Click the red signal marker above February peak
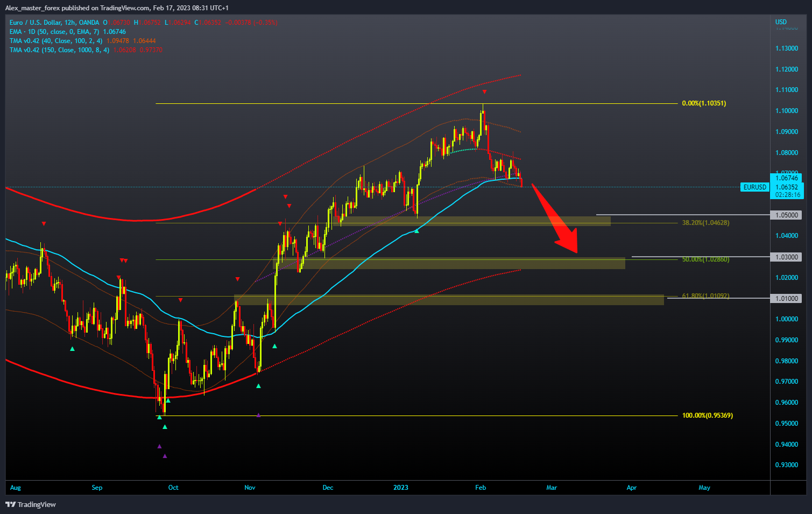Viewport: 812px width, 514px height. [x=484, y=92]
